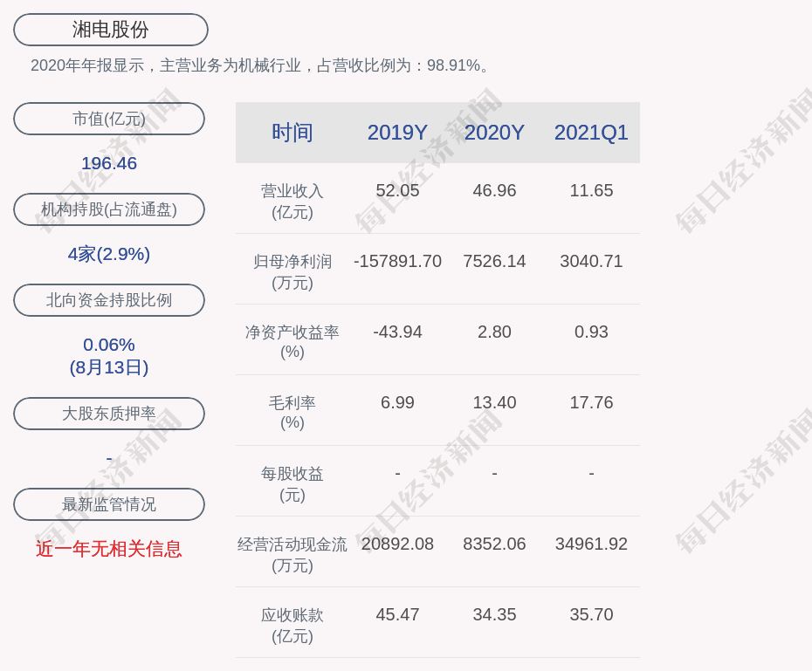Click the market value 196.46 figure

click(x=109, y=163)
